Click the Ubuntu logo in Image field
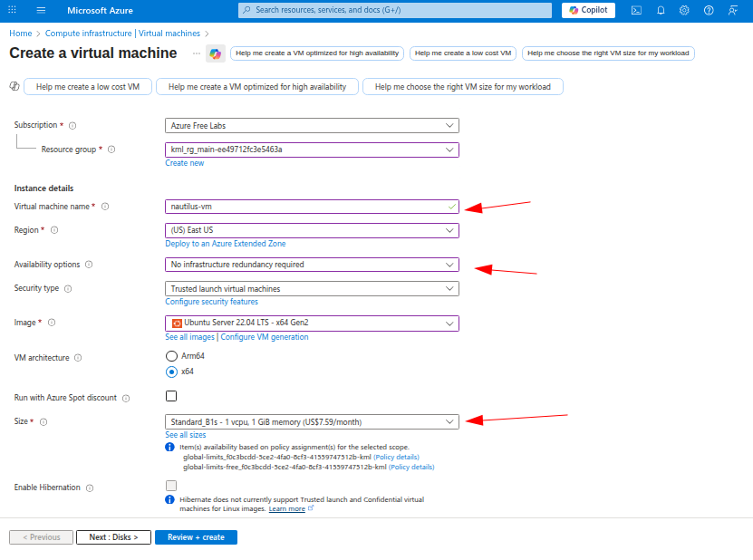Screen dimensions: 753x560 point(177,323)
